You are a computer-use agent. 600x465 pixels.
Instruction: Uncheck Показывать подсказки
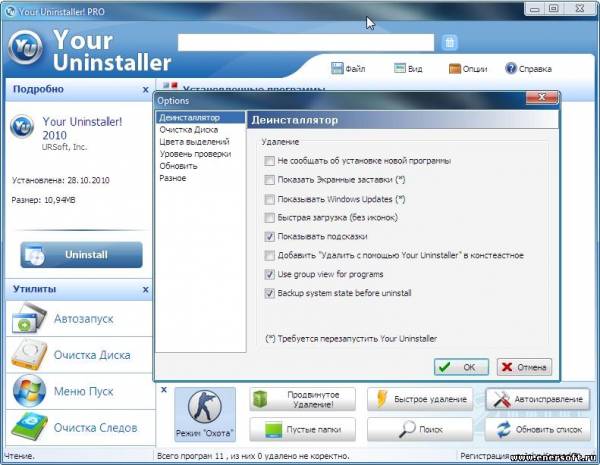tap(269, 237)
